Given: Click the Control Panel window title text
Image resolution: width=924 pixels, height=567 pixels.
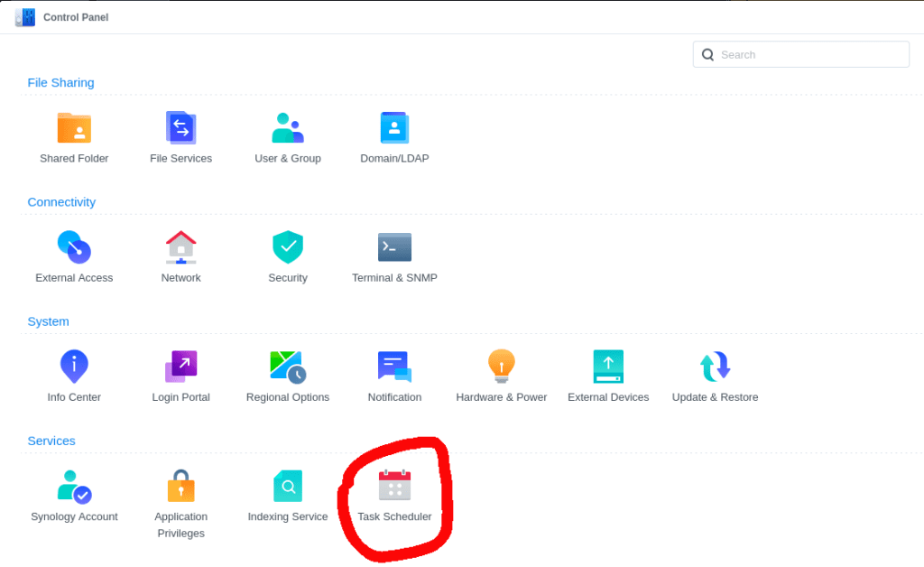Looking at the screenshot, I should 76,17.
